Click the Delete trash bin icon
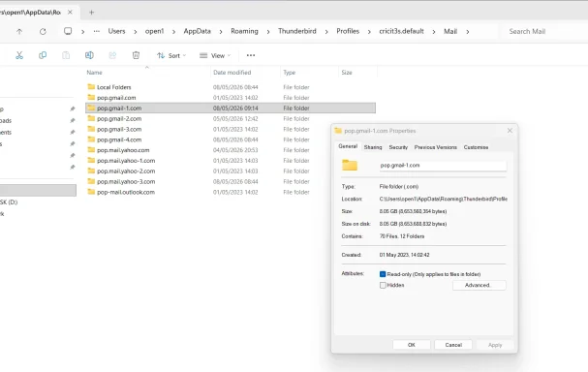The height and width of the screenshot is (372, 588). point(136,55)
